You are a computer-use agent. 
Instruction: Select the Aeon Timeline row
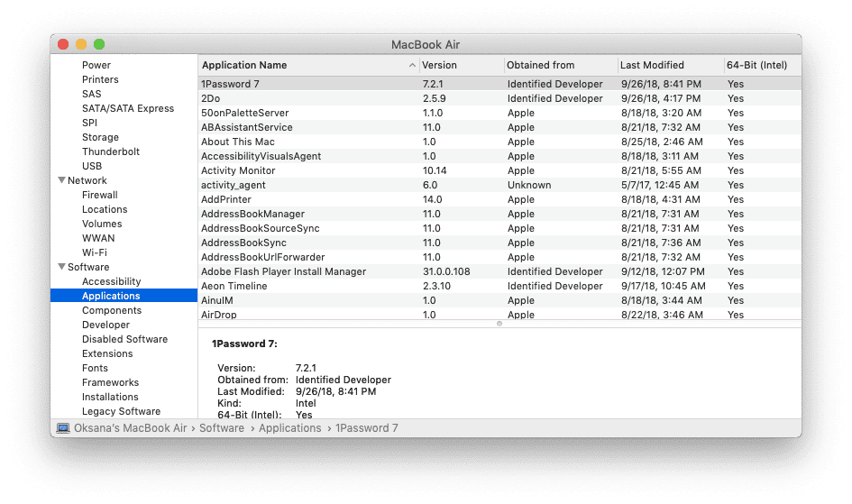(499, 286)
